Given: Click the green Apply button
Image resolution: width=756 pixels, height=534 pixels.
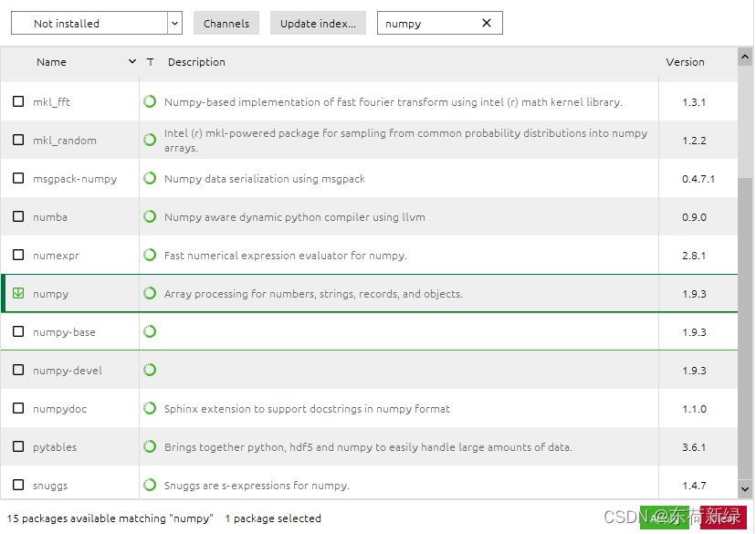Looking at the screenshot, I should tap(665, 518).
